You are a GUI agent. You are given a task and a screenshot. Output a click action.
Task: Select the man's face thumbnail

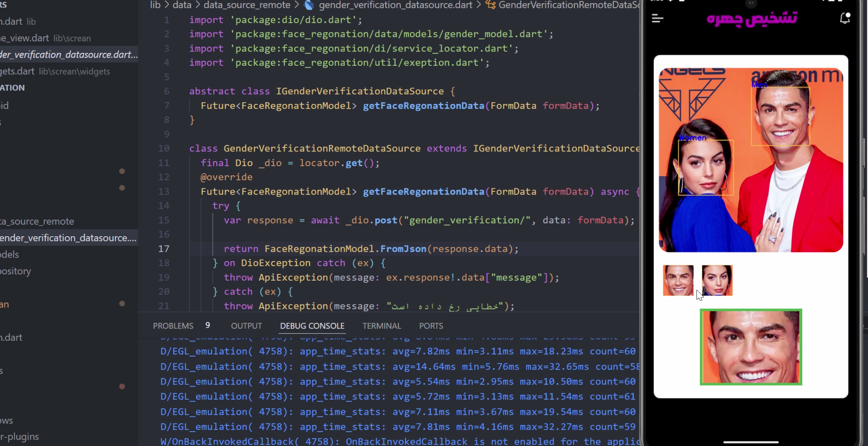coord(678,280)
